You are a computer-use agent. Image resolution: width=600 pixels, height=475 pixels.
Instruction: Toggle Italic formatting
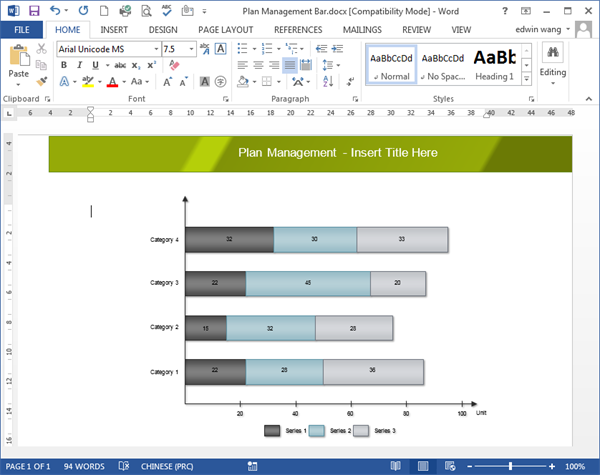click(78, 65)
